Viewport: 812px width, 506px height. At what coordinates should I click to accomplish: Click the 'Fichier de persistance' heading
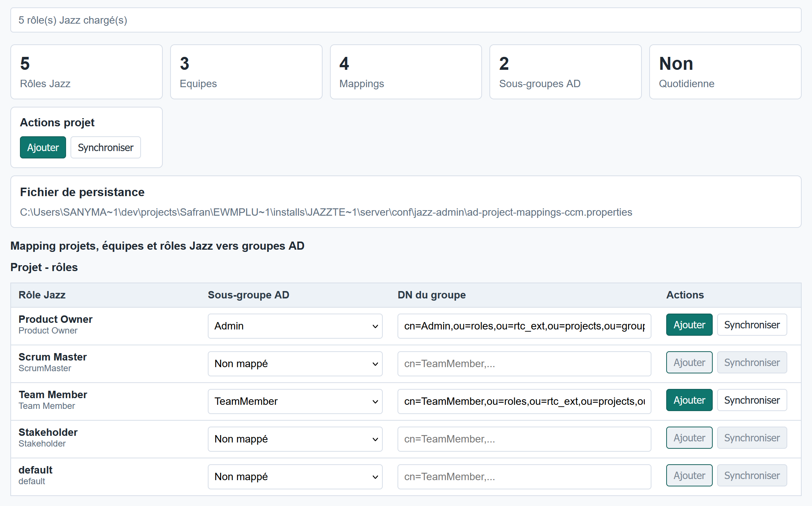(82, 192)
